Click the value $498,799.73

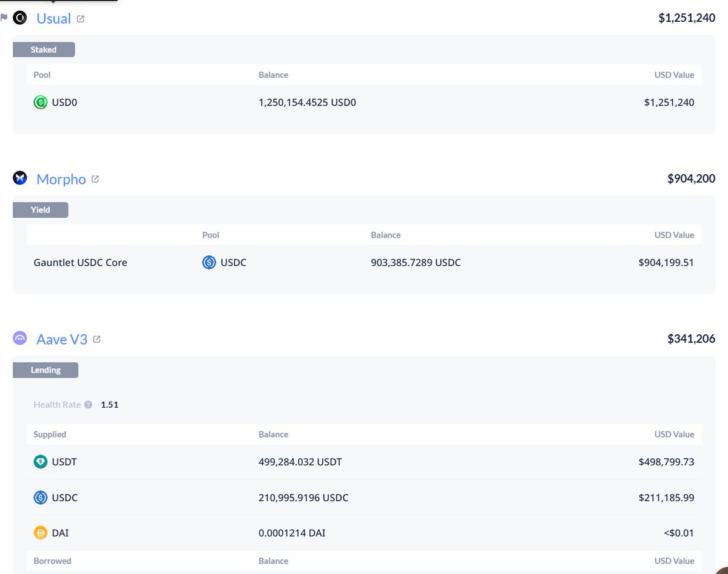(x=666, y=462)
